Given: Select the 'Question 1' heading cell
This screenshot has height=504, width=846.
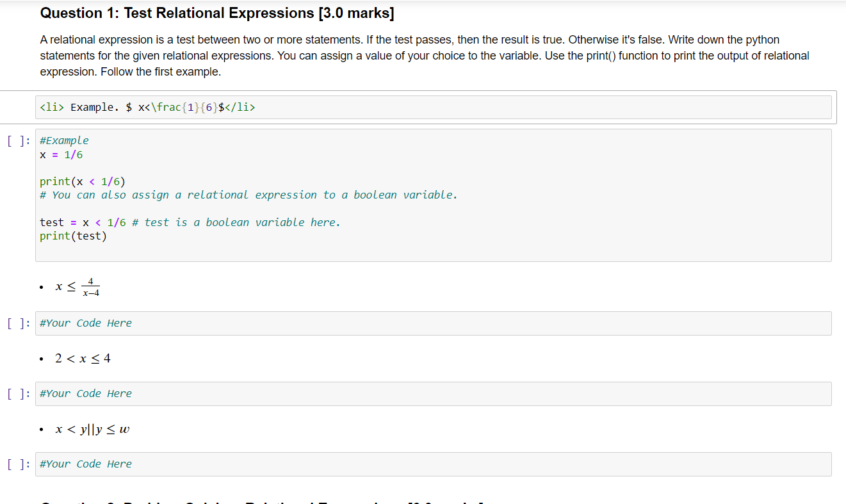Looking at the screenshot, I should (x=216, y=13).
